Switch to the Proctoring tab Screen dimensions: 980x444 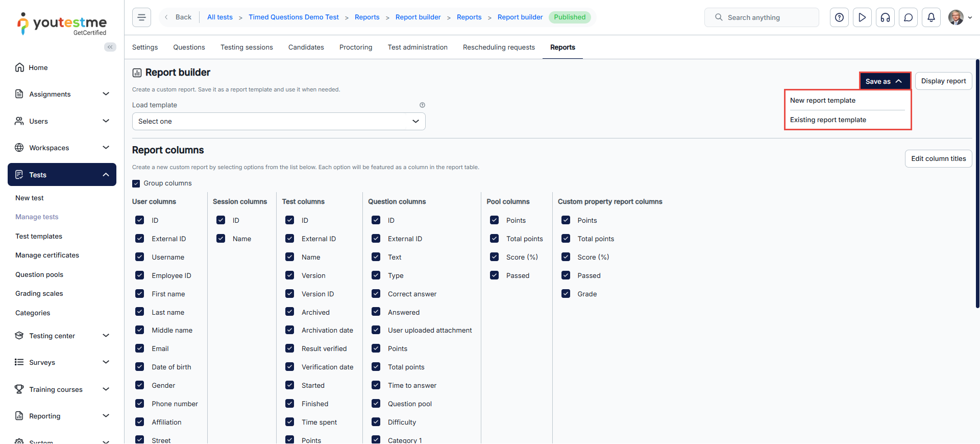pyautogui.click(x=355, y=48)
